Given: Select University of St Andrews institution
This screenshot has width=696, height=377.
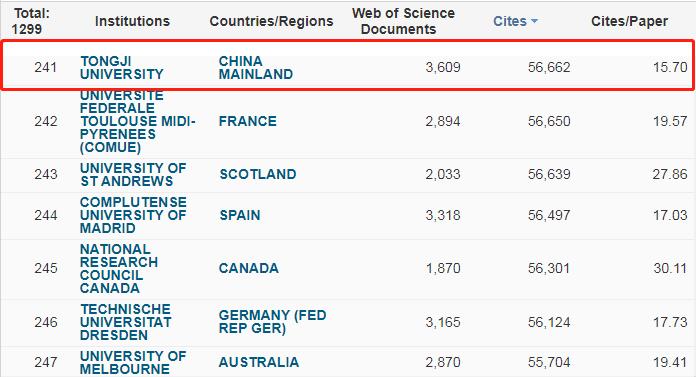Looking at the screenshot, I should pos(133,175).
